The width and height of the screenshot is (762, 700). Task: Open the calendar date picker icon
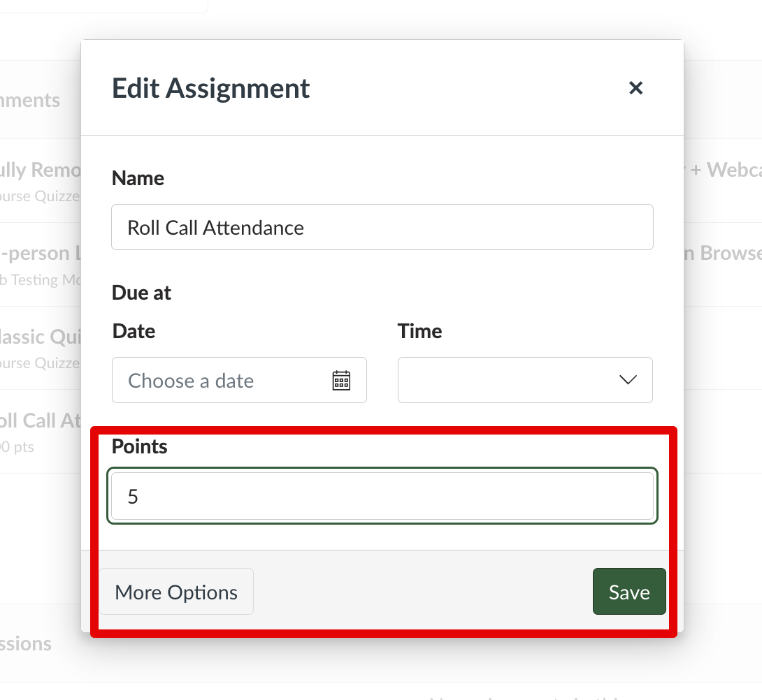pos(341,381)
